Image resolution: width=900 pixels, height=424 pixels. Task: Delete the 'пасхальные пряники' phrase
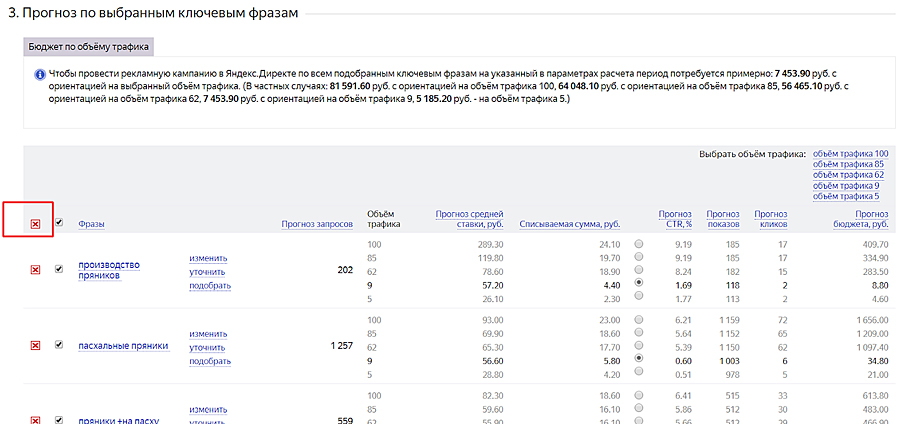35,345
